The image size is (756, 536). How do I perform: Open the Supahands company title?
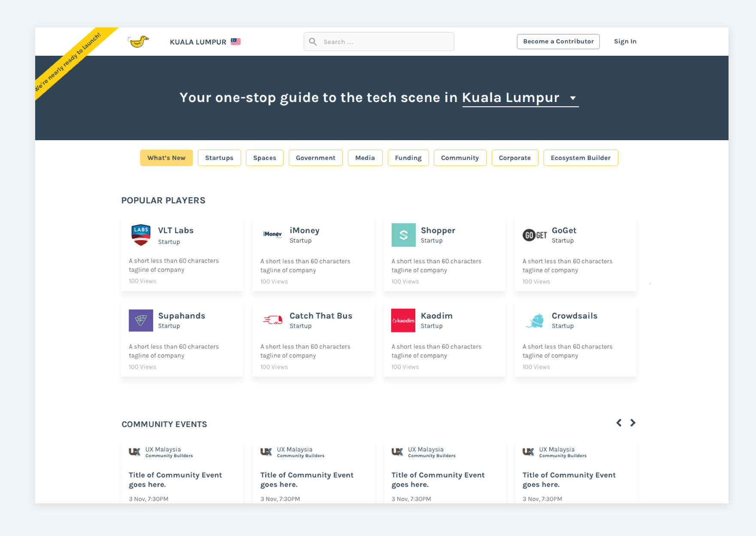181,316
